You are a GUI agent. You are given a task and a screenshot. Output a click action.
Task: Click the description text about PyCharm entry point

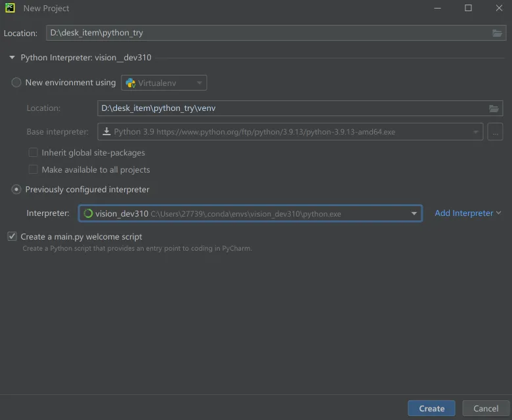137,248
